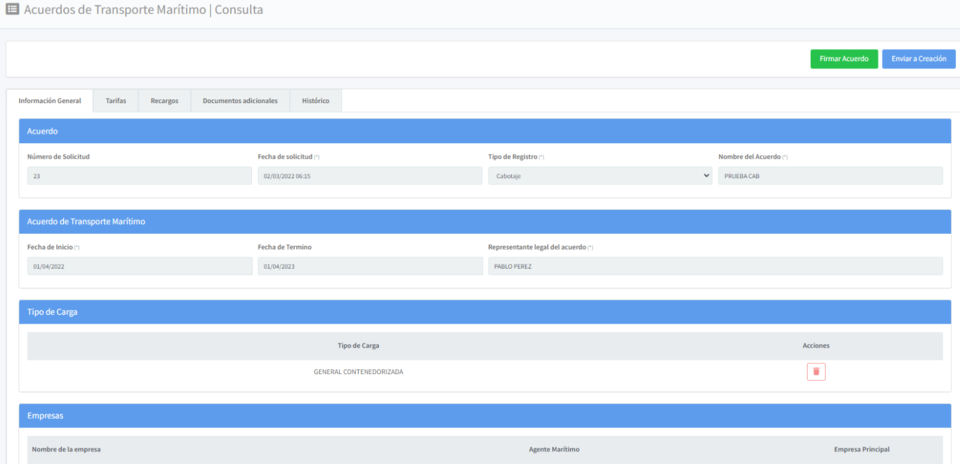This screenshot has height=464, width=960.
Task: Go to the Documentos adicionales tab
Action: [240, 101]
